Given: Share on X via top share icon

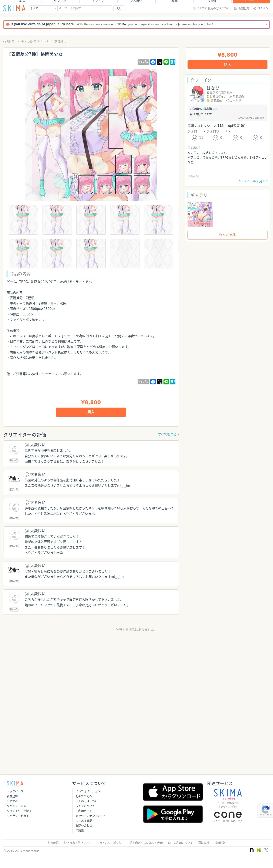Looking at the screenshot, I should pos(159,62).
